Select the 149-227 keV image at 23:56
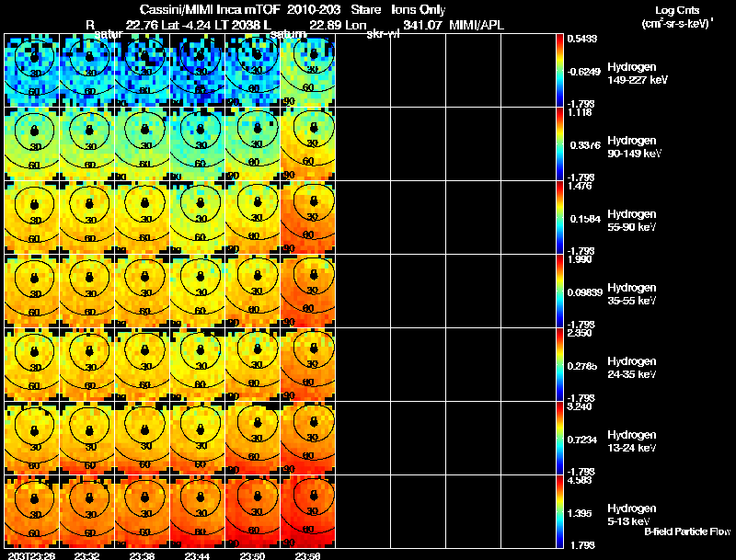 coord(308,71)
